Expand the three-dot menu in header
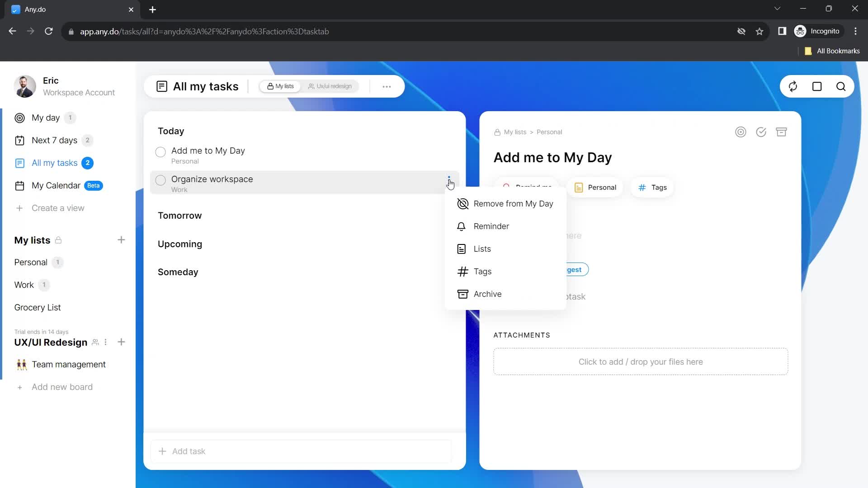The width and height of the screenshot is (868, 488). point(387,86)
